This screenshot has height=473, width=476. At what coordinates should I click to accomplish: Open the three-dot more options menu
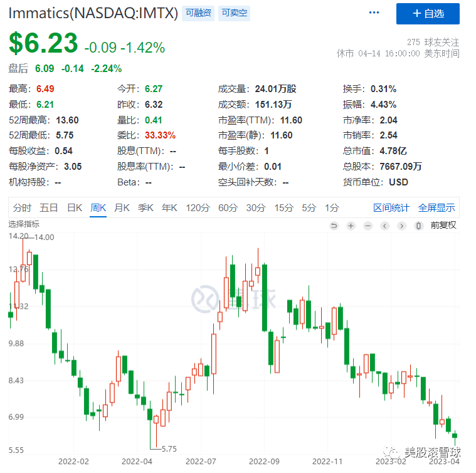pyautogui.click(x=374, y=13)
